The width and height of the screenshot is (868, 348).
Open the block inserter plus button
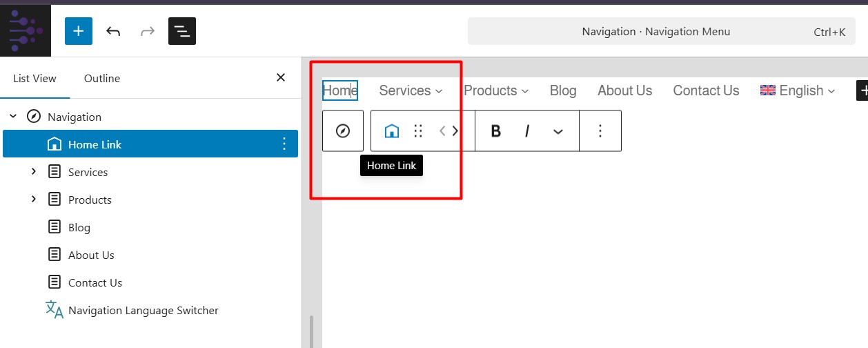pyautogui.click(x=79, y=31)
